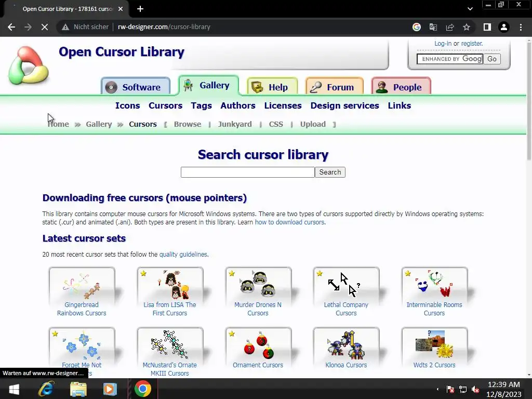This screenshot has width=532, height=399.
Task: Open media player taskbar icon
Action: (110, 389)
